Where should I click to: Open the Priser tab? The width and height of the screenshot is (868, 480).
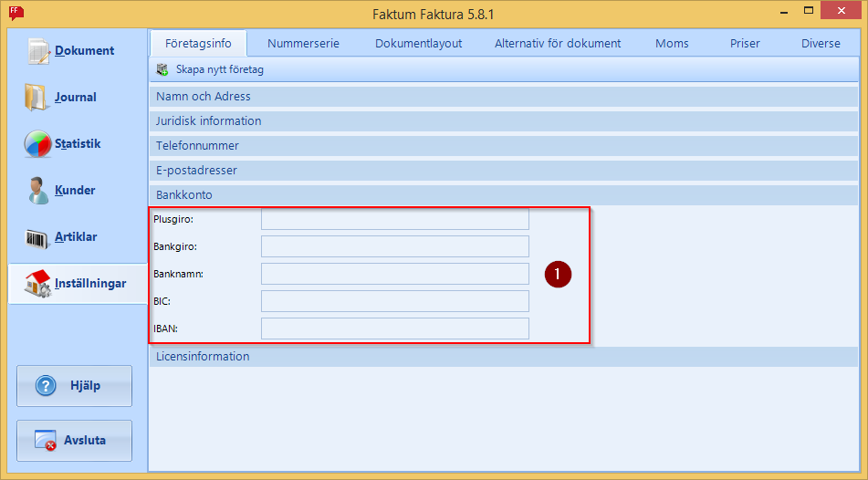coord(745,43)
